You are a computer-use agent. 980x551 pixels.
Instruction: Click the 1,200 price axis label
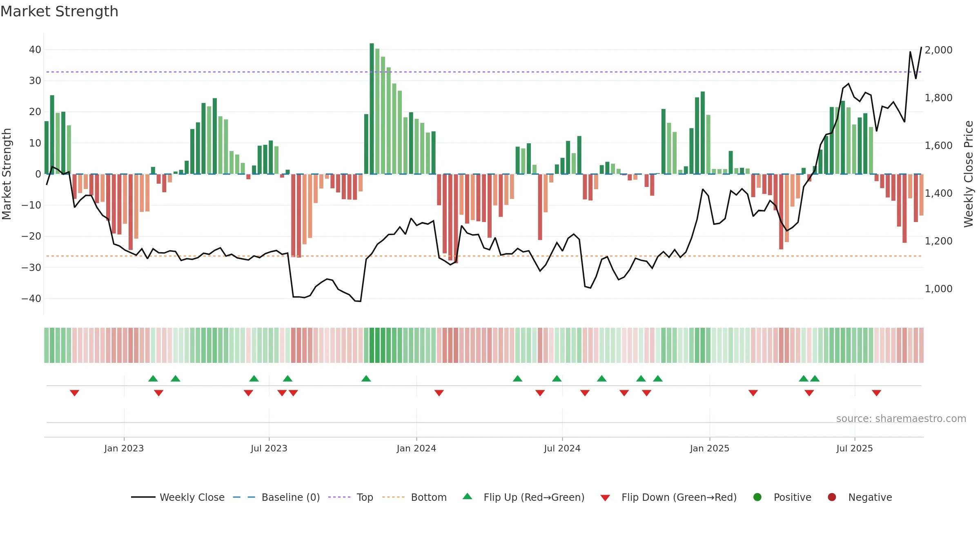(939, 241)
